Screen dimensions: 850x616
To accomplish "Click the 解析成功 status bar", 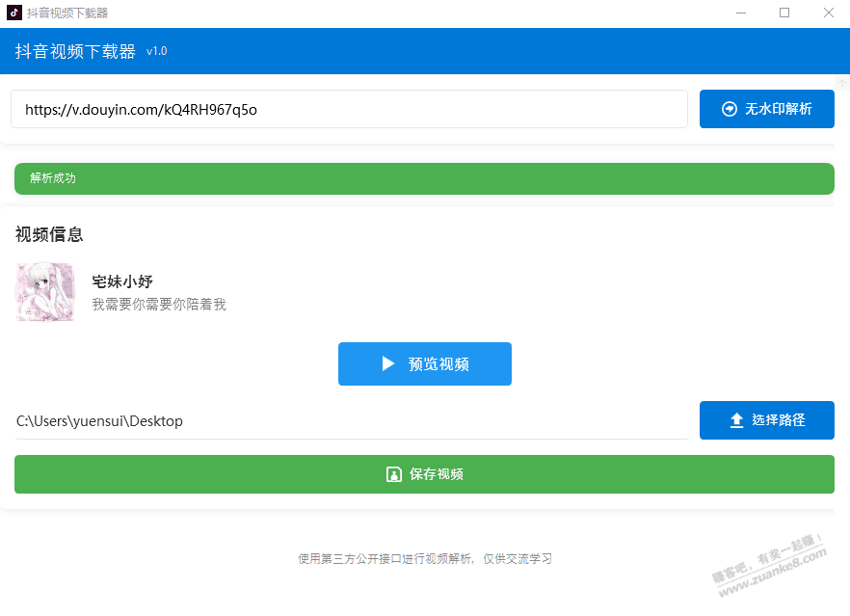I will click(x=424, y=178).
